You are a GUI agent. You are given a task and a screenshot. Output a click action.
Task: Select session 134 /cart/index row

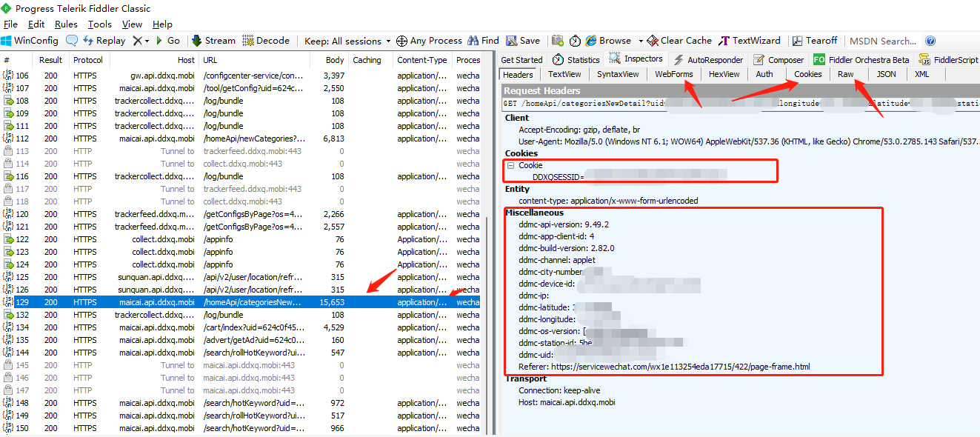coord(240,327)
